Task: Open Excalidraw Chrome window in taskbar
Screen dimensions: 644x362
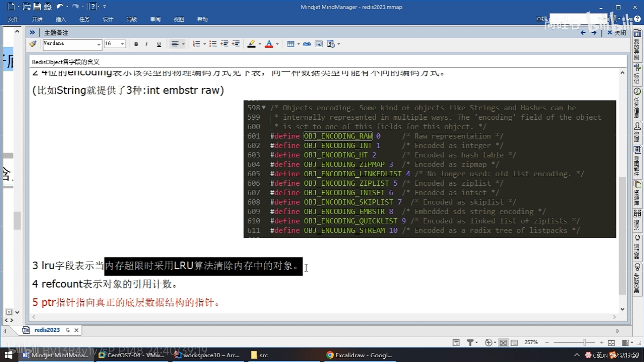Action: pyautogui.click(x=359, y=355)
